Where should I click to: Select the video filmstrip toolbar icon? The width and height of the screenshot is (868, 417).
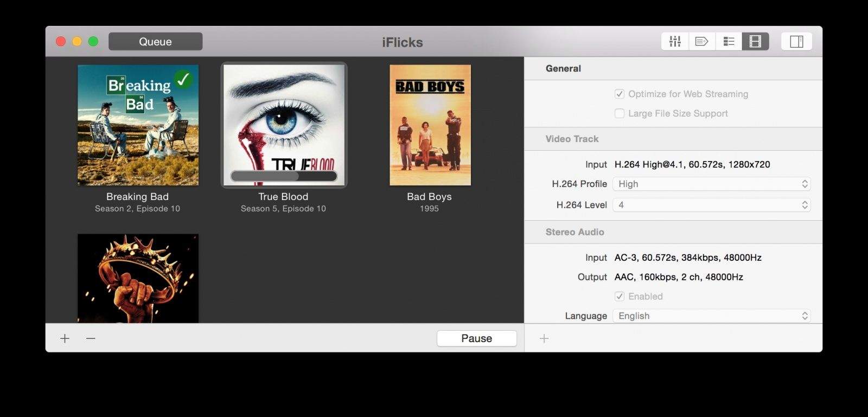755,41
